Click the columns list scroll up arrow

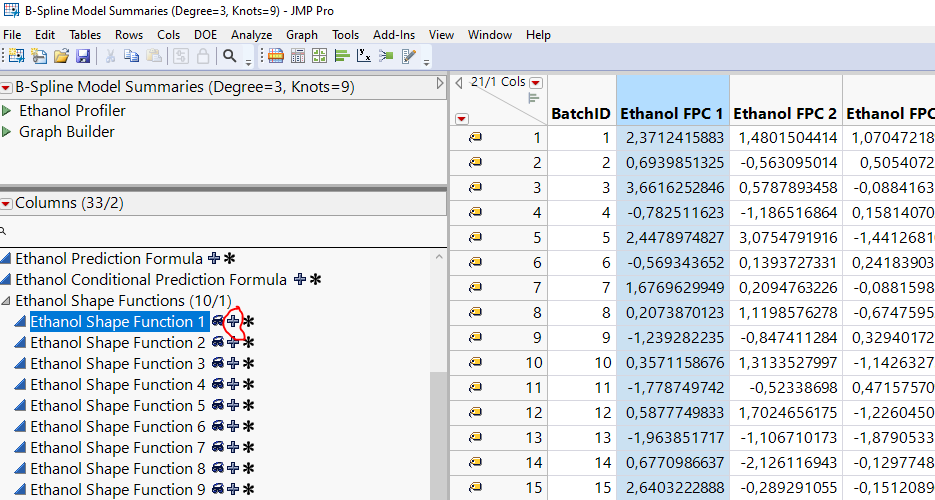pyautogui.click(x=438, y=257)
